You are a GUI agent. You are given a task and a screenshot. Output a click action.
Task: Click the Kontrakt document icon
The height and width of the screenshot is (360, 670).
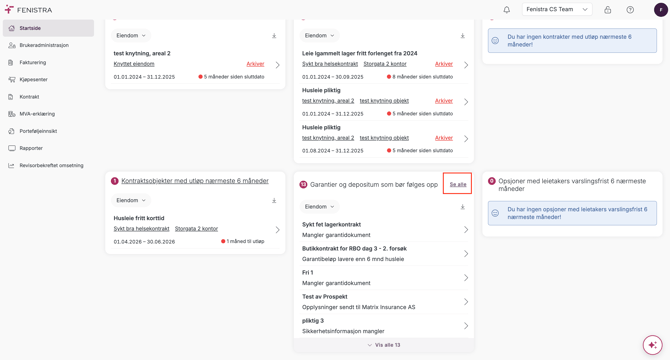pos(11,97)
